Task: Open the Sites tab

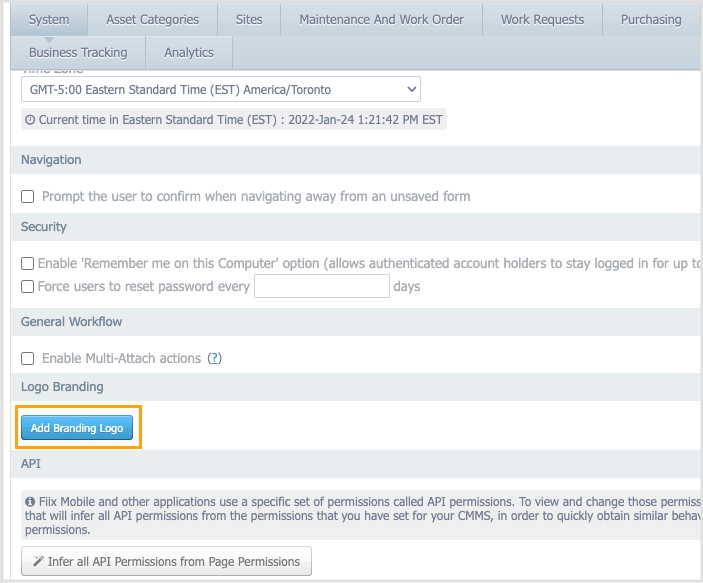Action: click(x=249, y=20)
